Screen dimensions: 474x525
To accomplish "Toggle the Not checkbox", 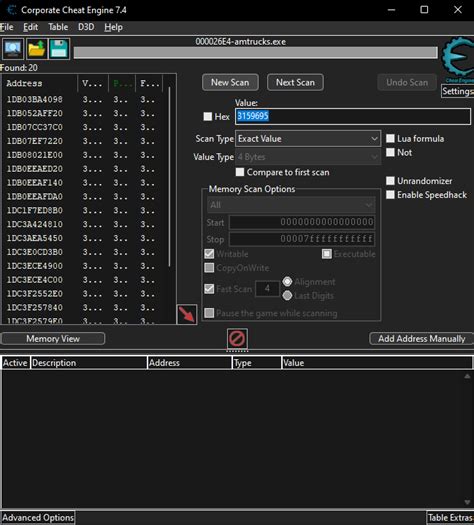I will pyautogui.click(x=390, y=152).
